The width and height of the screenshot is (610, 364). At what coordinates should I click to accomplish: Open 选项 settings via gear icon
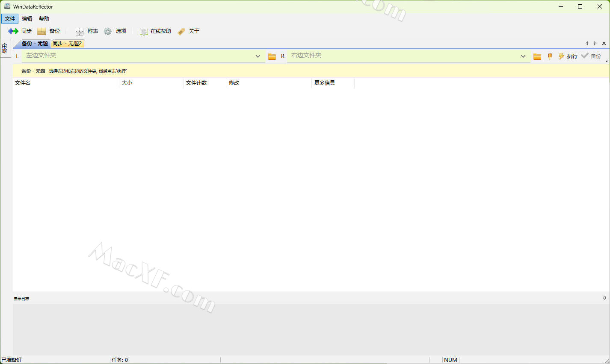pos(108,31)
